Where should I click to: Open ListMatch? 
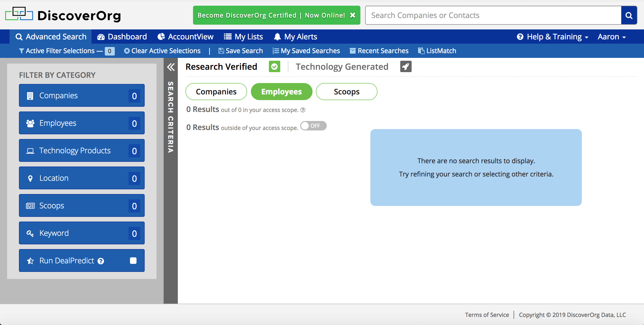(437, 51)
